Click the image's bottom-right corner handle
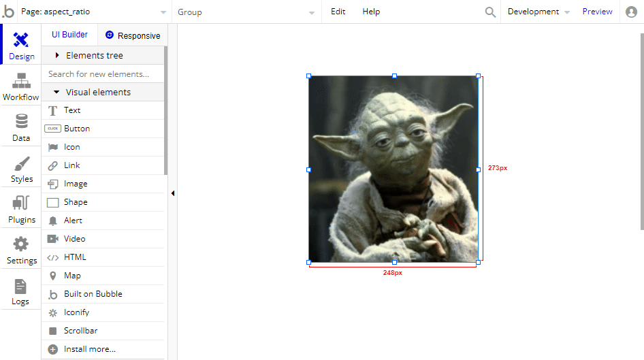Viewport: 644px width, 360px height. click(x=478, y=262)
